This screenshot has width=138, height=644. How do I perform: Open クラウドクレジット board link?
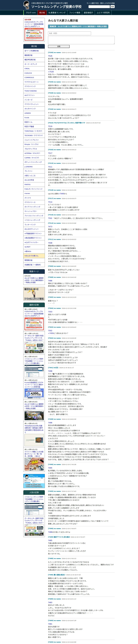34,104
